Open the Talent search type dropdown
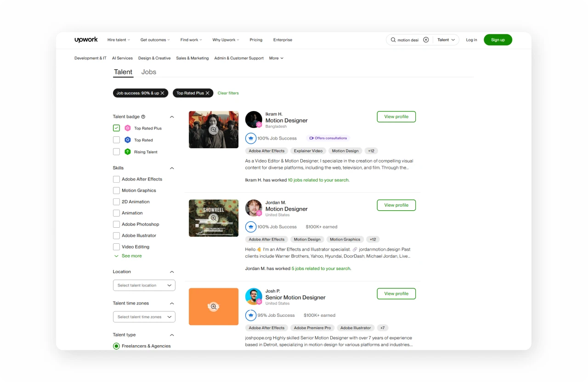 click(x=446, y=40)
